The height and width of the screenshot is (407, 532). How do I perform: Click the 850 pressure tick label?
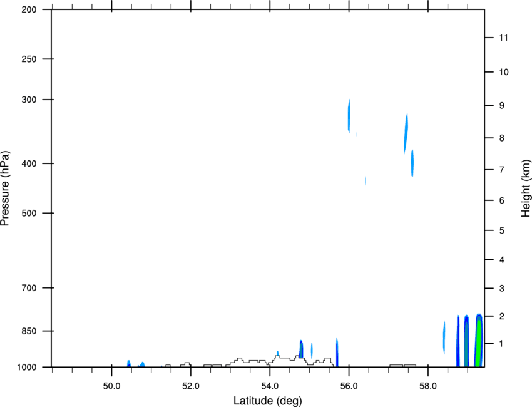29,331
